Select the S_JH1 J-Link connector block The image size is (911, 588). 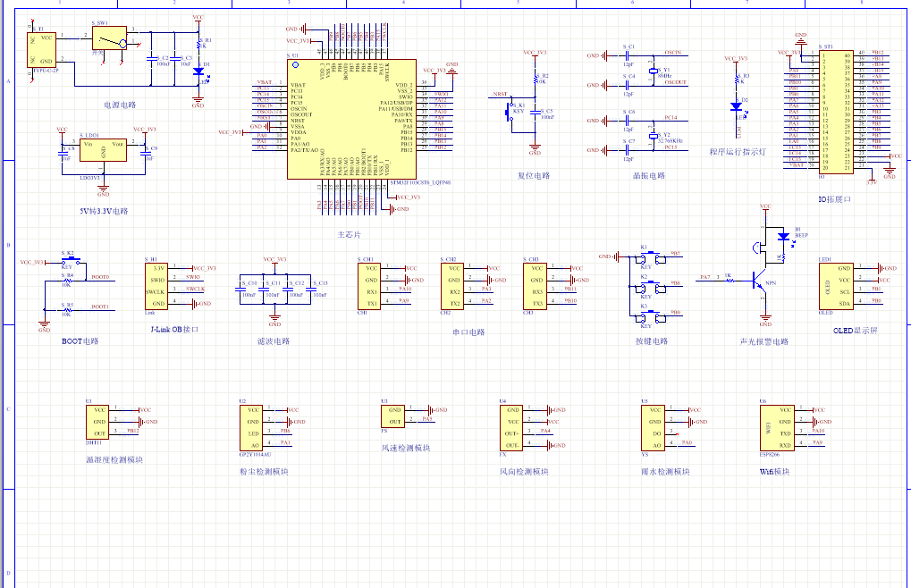[x=158, y=285]
